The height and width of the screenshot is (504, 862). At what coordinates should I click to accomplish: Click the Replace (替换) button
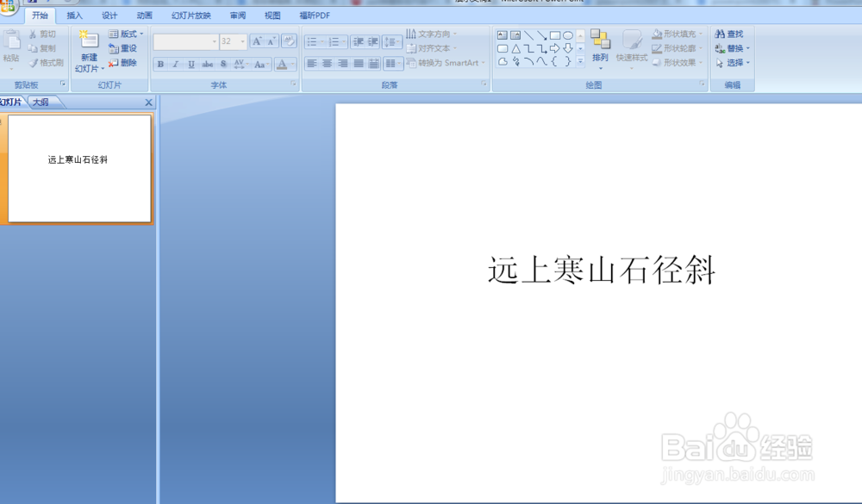point(732,48)
